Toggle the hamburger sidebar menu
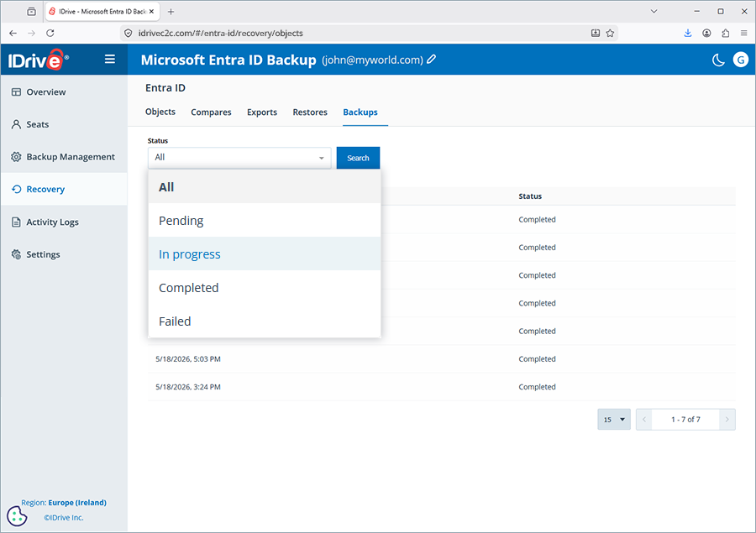This screenshot has height=533, width=756. tap(110, 60)
